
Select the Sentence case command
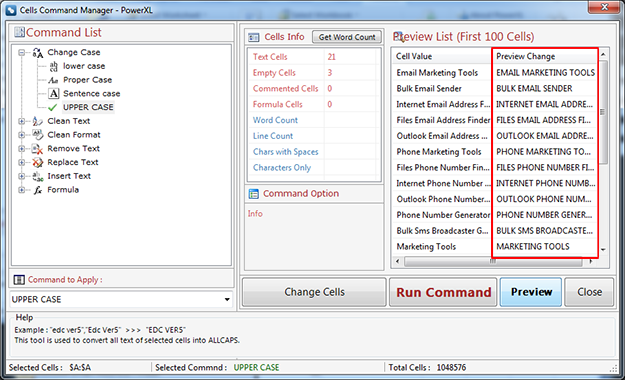point(91,94)
